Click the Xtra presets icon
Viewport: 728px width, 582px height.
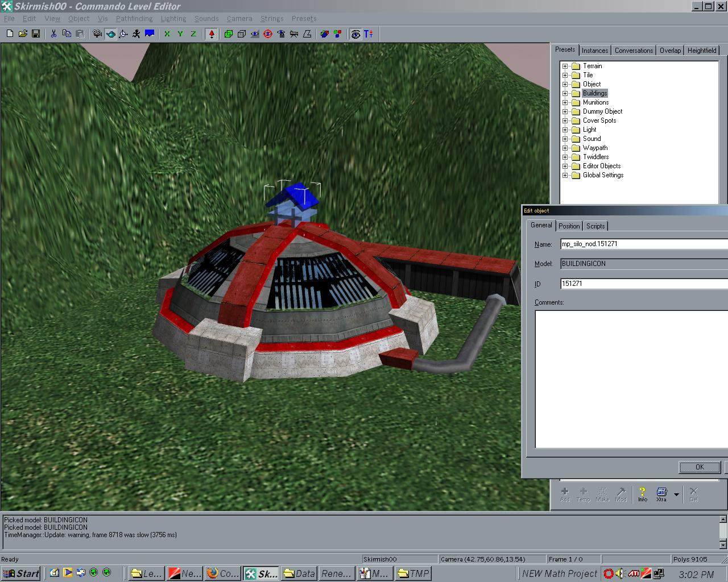point(661,493)
